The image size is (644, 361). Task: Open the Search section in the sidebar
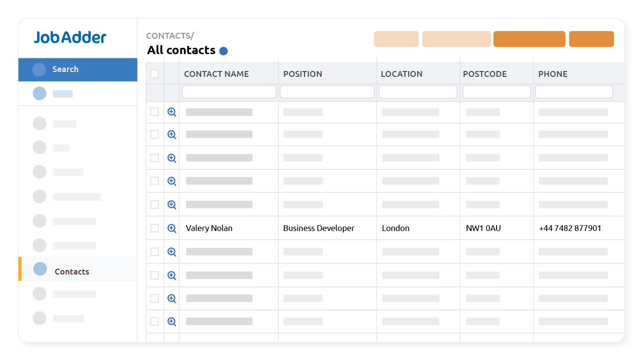[x=65, y=69]
